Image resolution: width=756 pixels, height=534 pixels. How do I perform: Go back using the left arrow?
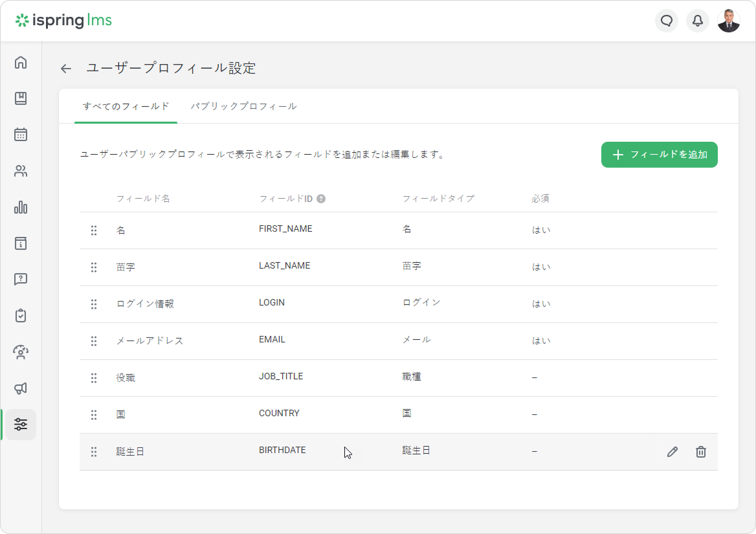point(66,69)
